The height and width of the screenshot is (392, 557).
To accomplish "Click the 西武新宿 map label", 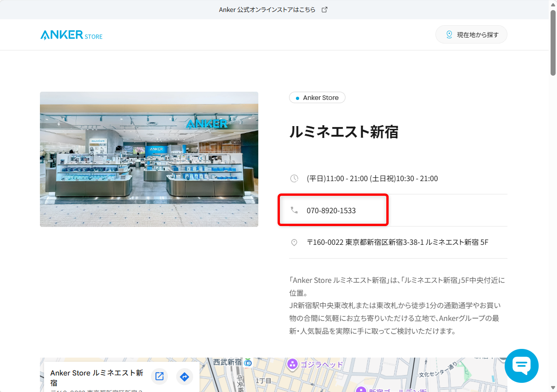I will 228,362.
